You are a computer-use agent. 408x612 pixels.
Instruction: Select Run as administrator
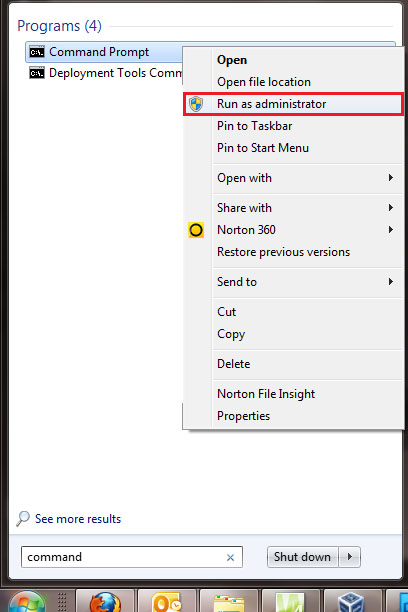(x=293, y=104)
